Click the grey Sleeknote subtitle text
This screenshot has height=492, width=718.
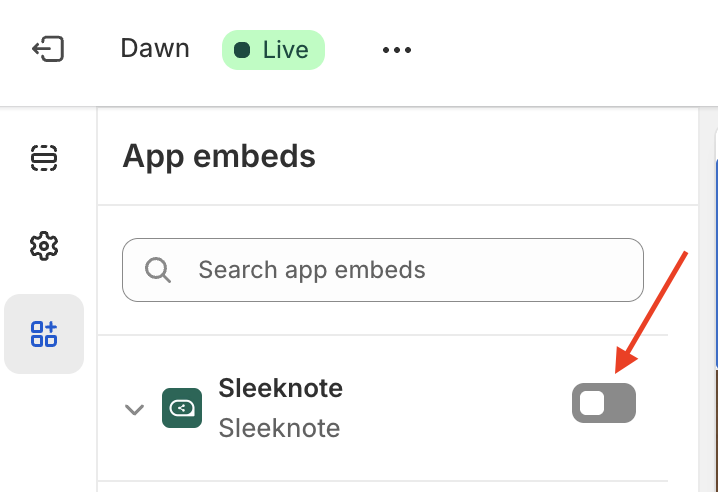click(x=279, y=428)
